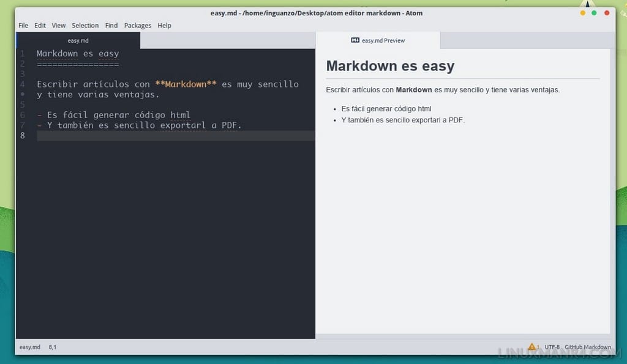Open the View menu

click(59, 26)
